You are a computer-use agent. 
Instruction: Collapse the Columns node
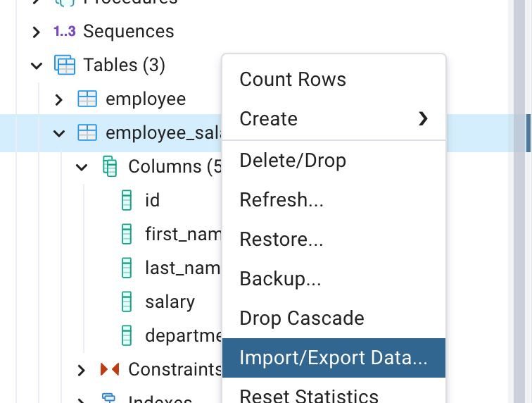(82, 167)
